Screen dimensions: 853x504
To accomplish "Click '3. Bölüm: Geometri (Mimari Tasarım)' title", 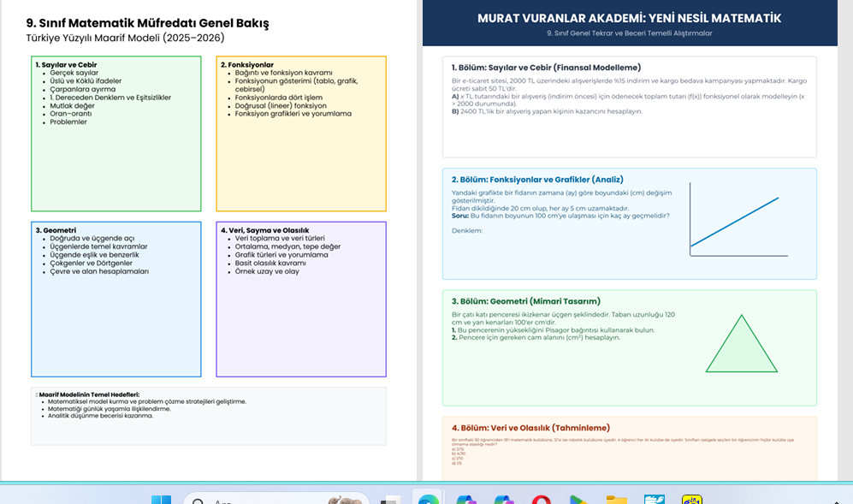I will [525, 301].
